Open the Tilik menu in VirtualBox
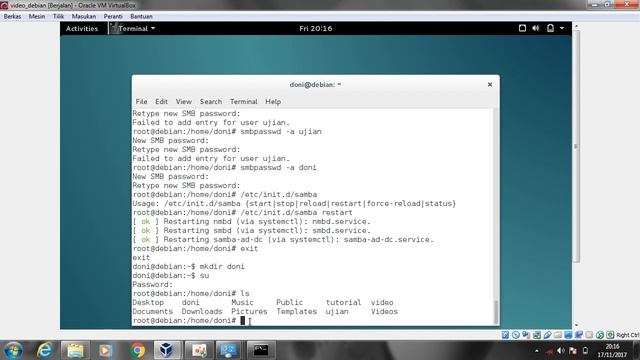The height and width of the screenshot is (360, 640). coord(58,16)
